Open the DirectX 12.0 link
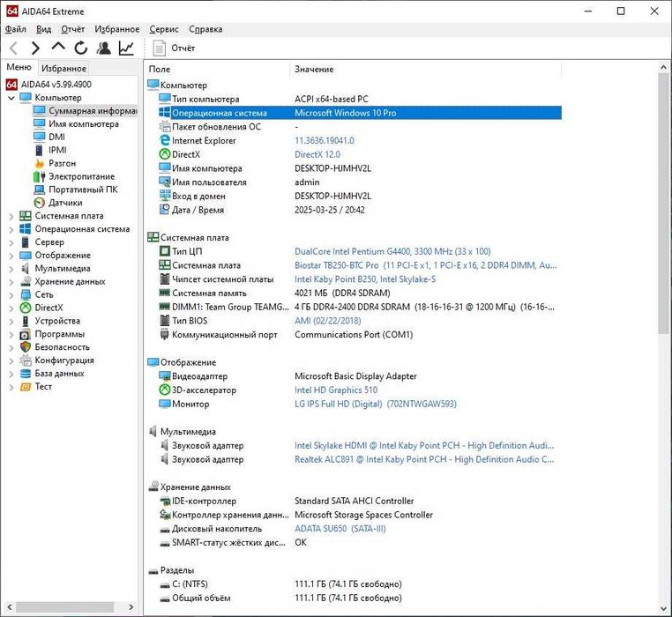 [x=317, y=154]
